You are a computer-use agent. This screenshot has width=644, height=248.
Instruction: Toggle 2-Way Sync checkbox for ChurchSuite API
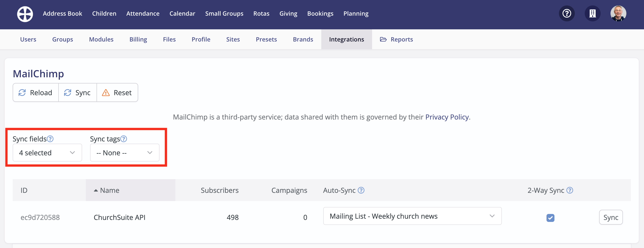click(x=550, y=218)
